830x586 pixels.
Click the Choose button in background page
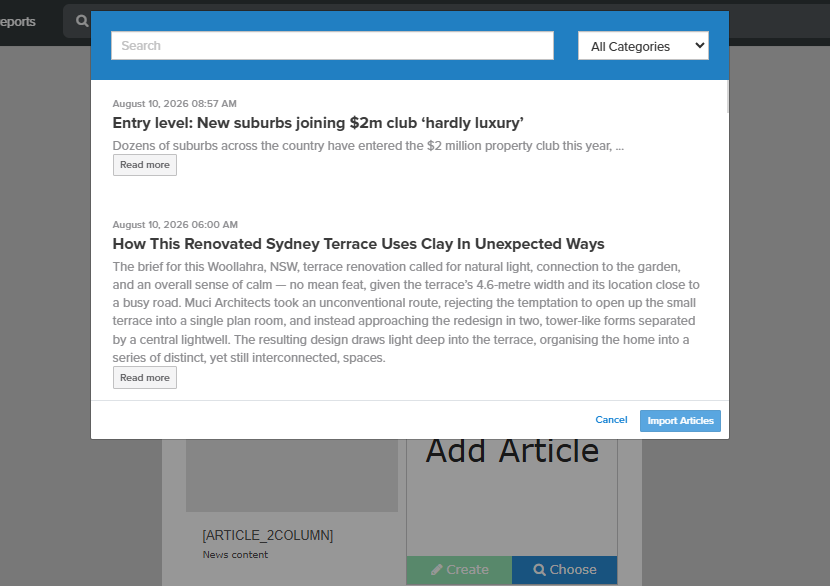click(564, 570)
